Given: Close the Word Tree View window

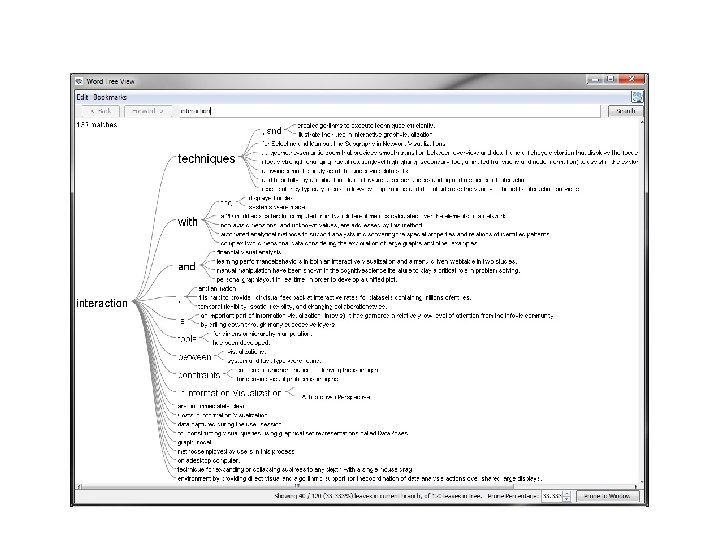Looking at the screenshot, I should coord(632,79).
